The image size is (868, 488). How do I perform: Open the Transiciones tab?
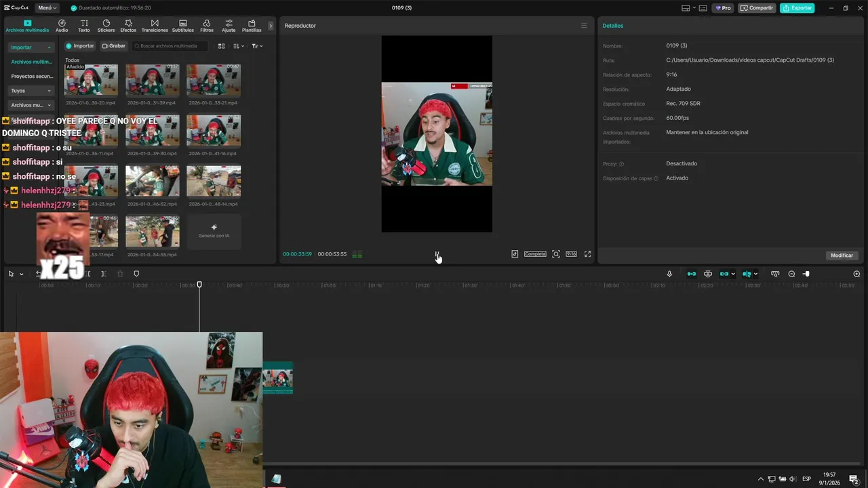(155, 26)
